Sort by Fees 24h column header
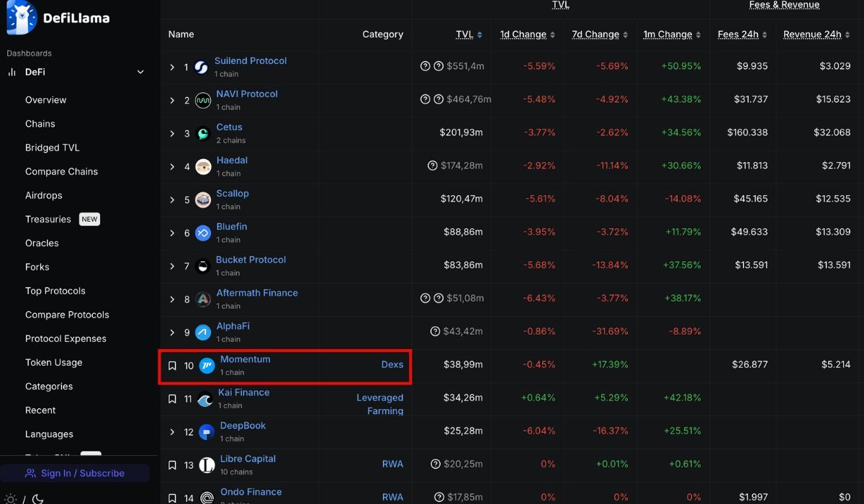The height and width of the screenshot is (504, 864). tap(742, 35)
